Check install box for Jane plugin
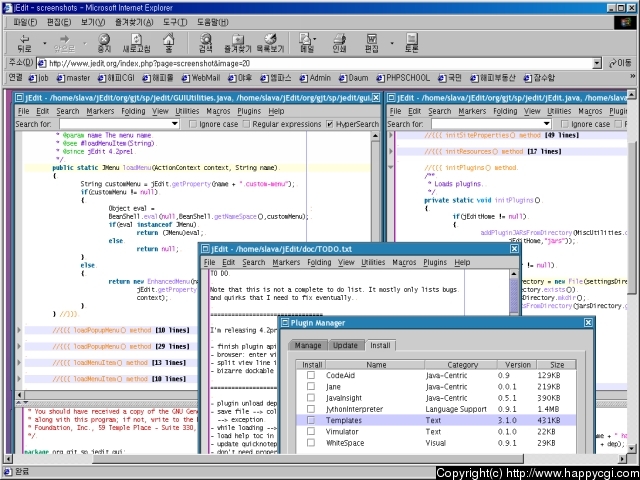 [311, 387]
